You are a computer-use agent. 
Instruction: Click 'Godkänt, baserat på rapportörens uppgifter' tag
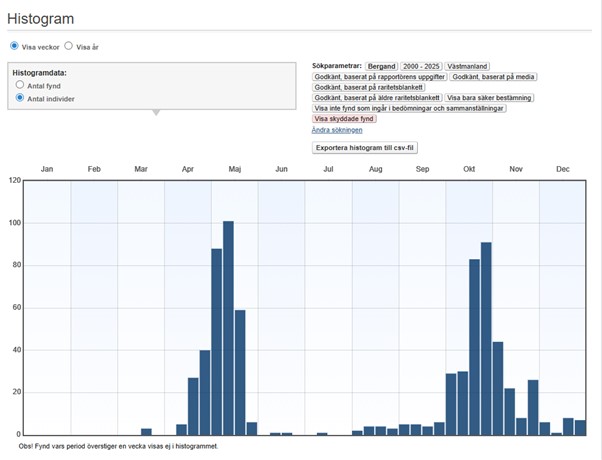pyautogui.click(x=379, y=76)
